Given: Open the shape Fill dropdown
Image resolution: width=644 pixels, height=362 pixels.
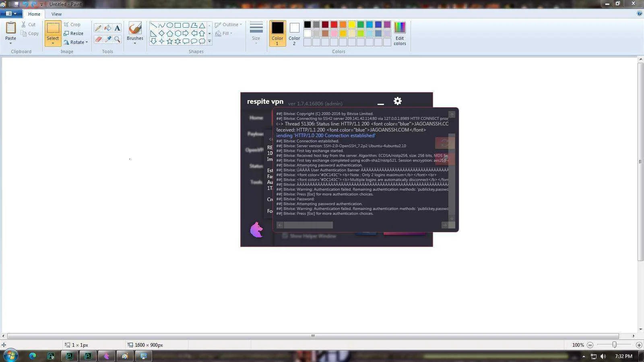Looking at the screenshot, I should pyautogui.click(x=224, y=33).
